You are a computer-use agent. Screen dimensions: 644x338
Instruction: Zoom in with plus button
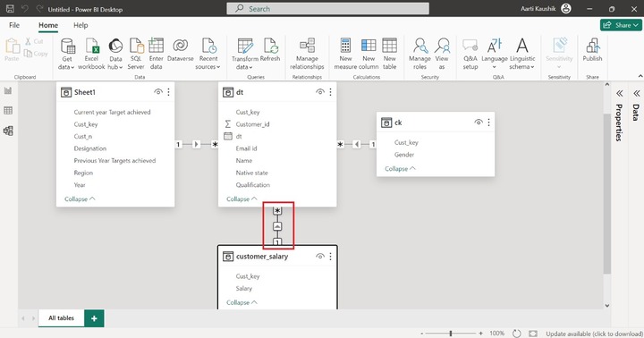coord(480,334)
